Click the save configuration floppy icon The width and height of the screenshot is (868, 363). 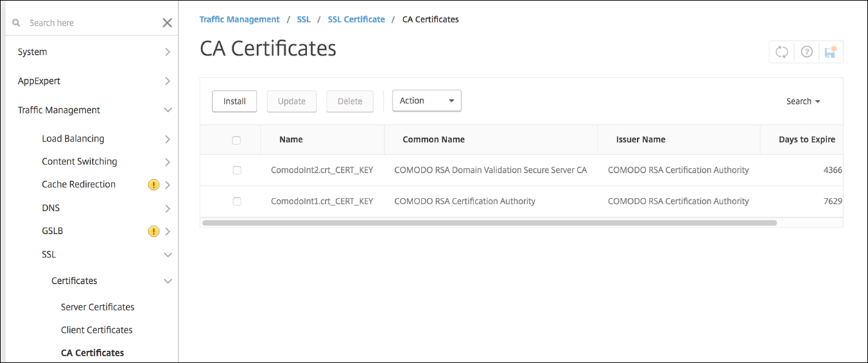(x=830, y=52)
